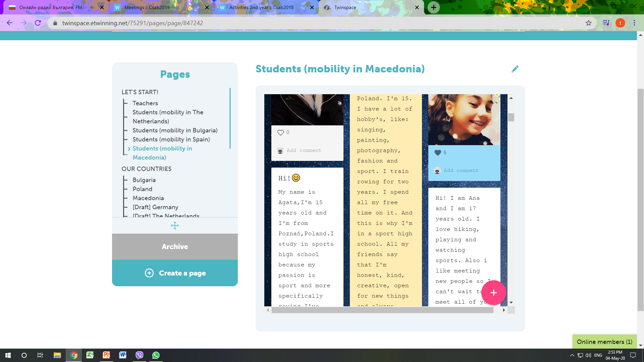
Task: Open WhatsApp from the taskbar
Action: [156, 355]
